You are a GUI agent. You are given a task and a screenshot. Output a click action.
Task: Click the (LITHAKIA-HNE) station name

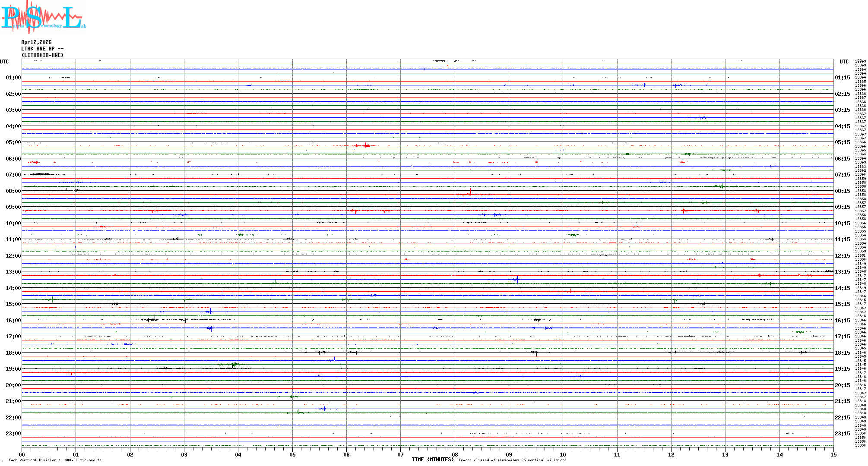(42, 55)
